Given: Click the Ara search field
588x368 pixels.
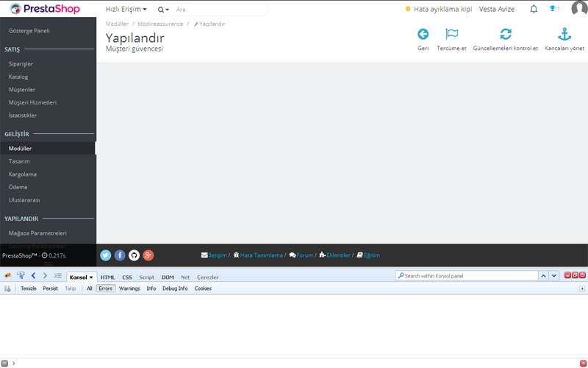Looking at the screenshot, I should [x=220, y=10].
